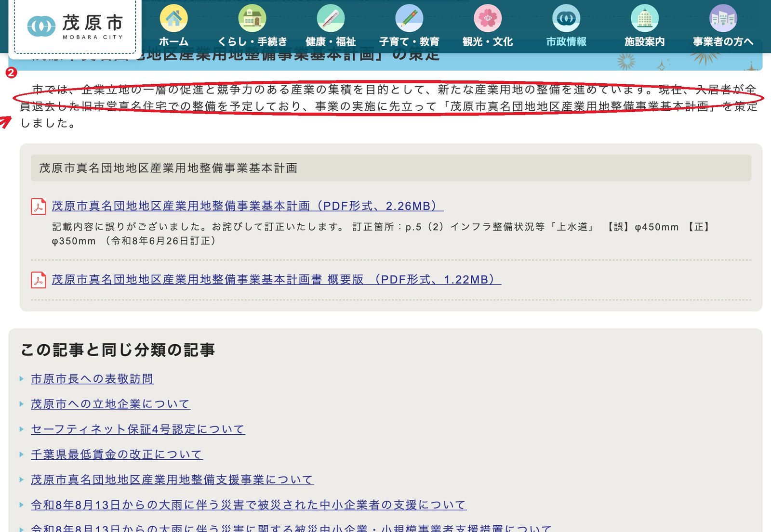
Task: Click the 観光・文化 flower icon
Action: 488,18
